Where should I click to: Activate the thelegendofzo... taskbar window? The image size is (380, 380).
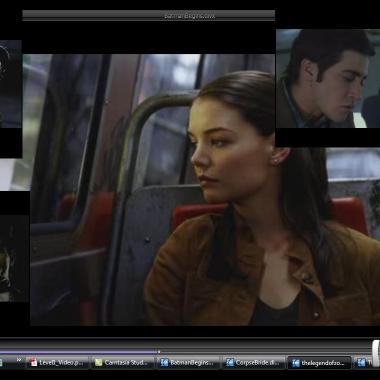[x=319, y=362]
